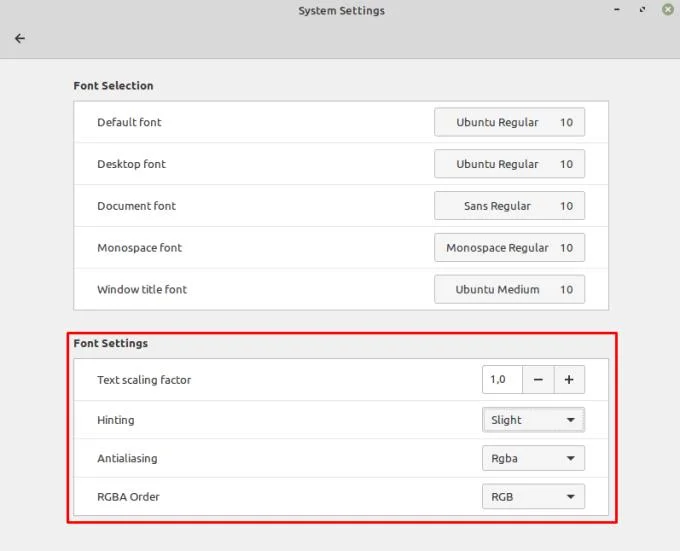680x551 pixels.
Task: Open the Antialiasing dropdown set to Rgba
Action: coord(533,458)
